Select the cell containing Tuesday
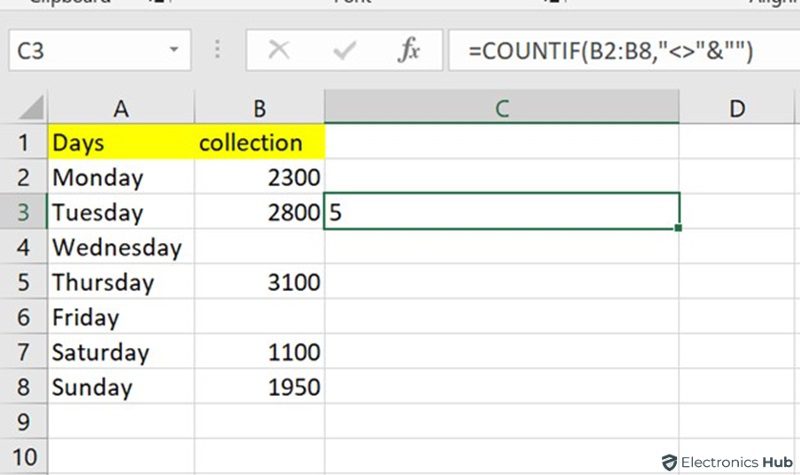This screenshot has height=475, width=800. (121, 212)
